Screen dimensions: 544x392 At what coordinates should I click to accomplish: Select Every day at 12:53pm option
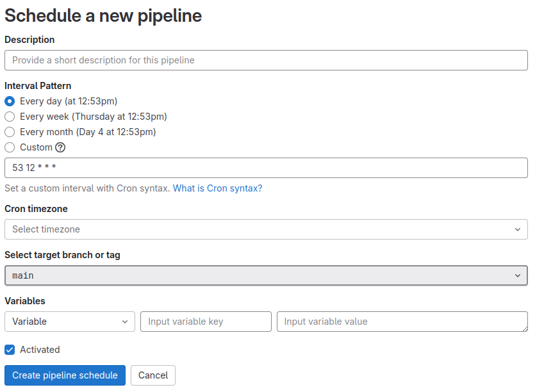point(10,101)
